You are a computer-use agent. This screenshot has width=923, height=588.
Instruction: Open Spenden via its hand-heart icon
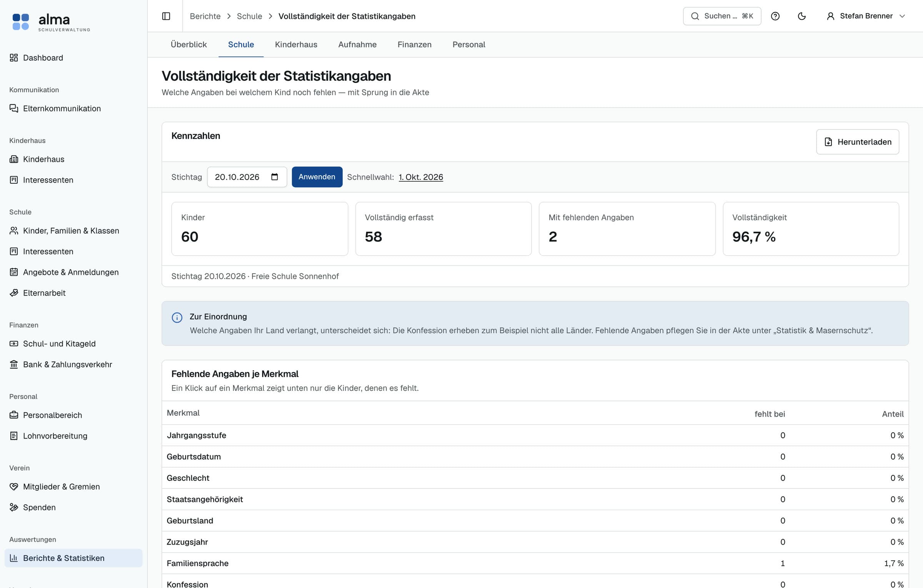point(14,507)
